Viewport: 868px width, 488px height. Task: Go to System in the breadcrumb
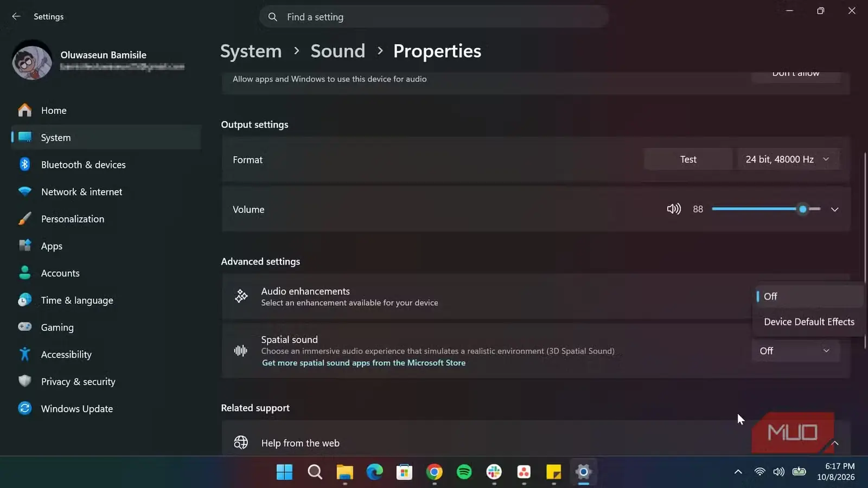coord(251,51)
